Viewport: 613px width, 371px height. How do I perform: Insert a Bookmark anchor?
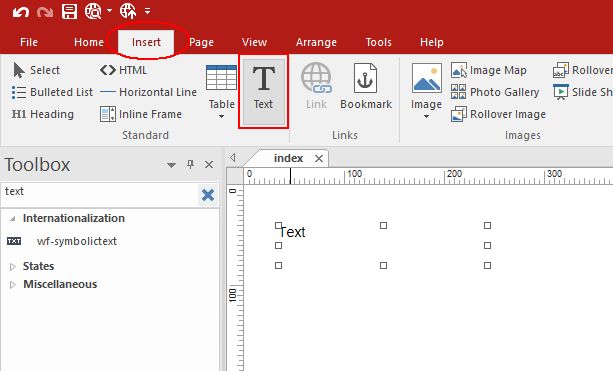[x=366, y=86]
